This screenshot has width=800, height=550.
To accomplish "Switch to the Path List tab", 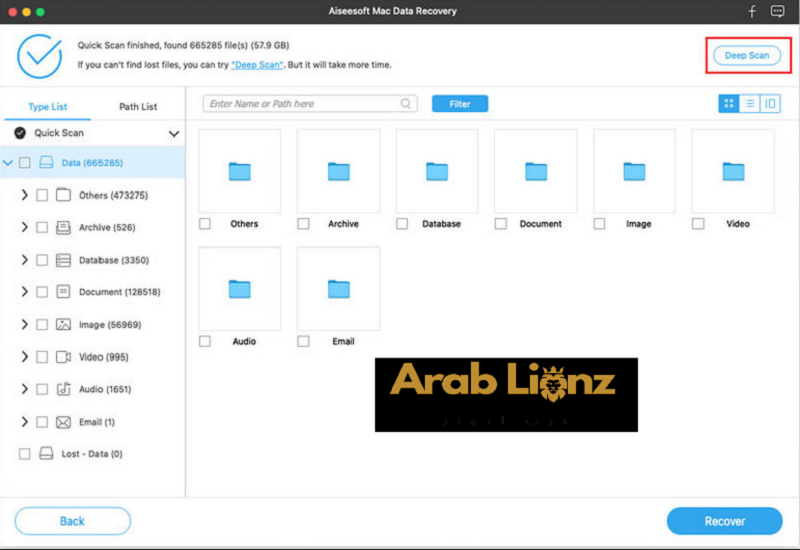I will (x=138, y=107).
